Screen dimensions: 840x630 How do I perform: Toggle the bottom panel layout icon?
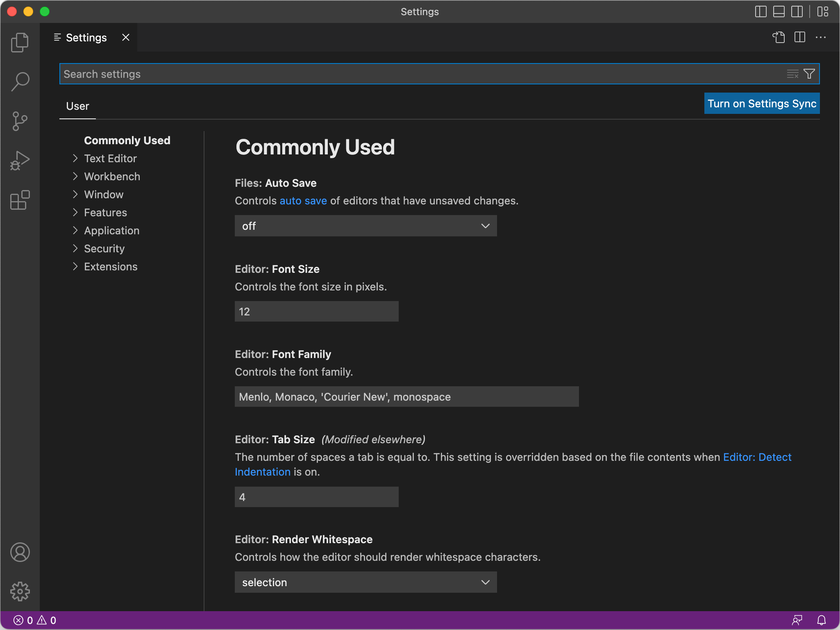pyautogui.click(x=779, y=11)
